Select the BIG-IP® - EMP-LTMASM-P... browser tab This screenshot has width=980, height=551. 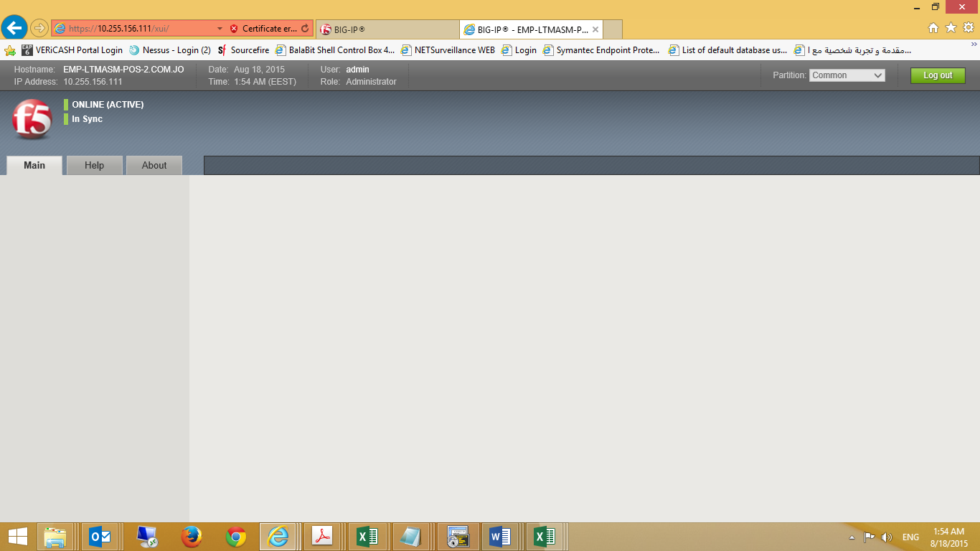coord(532,29)
